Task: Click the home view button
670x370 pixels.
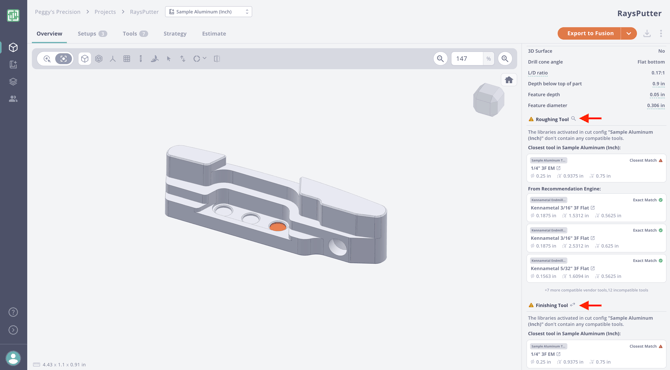Action: (x=508, y=80)
